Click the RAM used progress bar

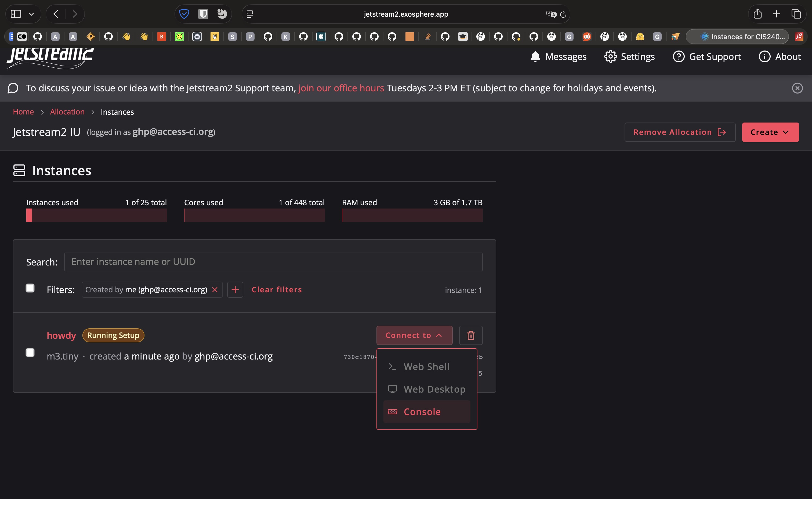tap(412, 215)
